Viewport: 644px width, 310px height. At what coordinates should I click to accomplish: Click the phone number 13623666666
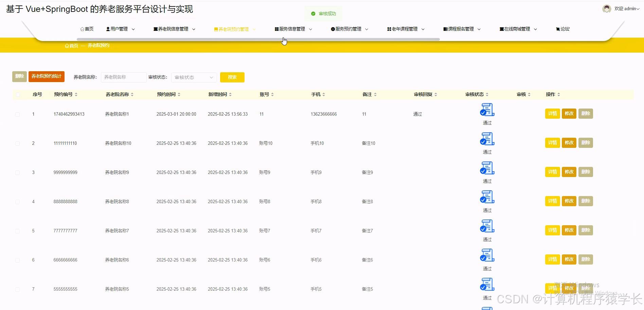coord(324,114)
